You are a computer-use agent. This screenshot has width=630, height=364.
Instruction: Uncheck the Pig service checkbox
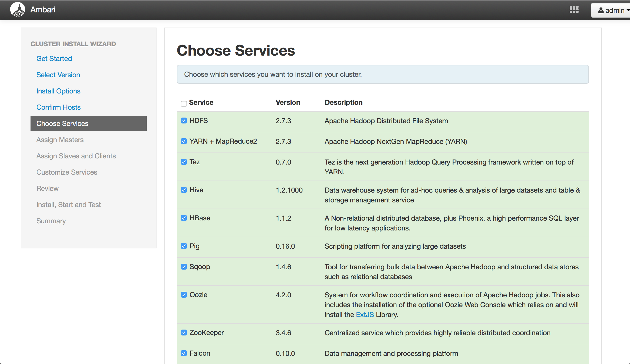point(184,246)
